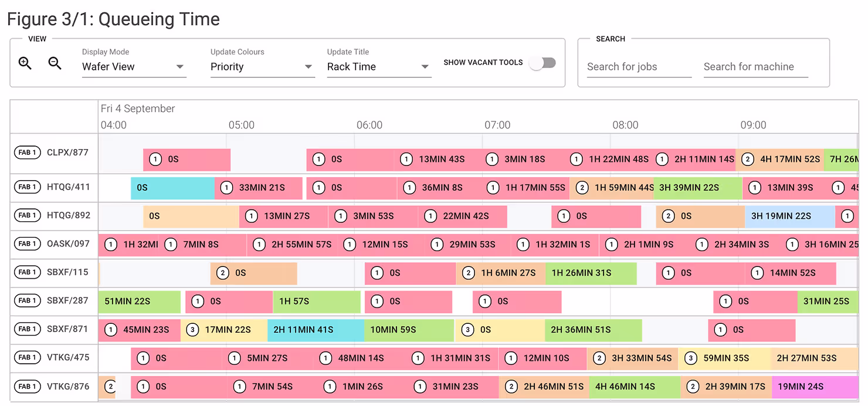Screen dimensions: 868x406
Task: Click the Fri 4 September date header
Action: [138, 109]
